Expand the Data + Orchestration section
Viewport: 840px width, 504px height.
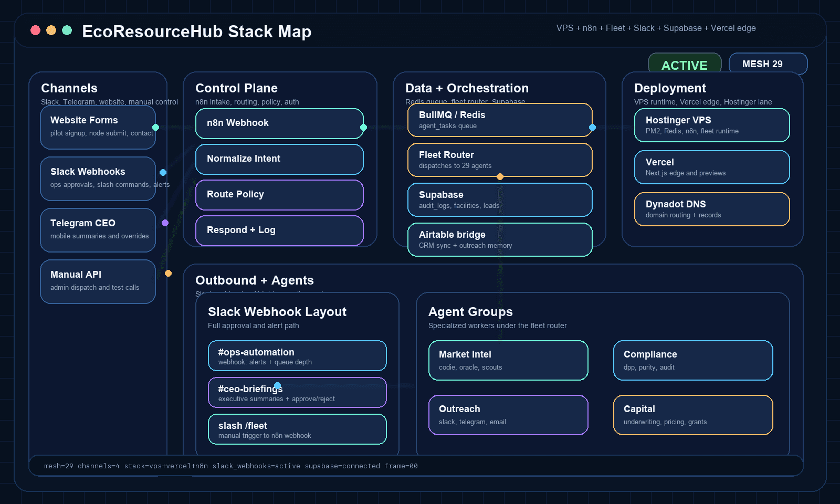click(466, 88)
